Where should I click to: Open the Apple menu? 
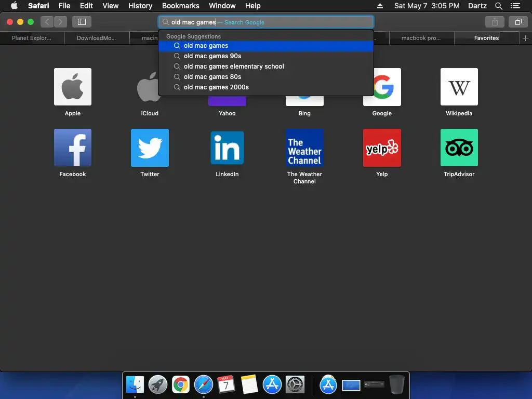(14, 6)
